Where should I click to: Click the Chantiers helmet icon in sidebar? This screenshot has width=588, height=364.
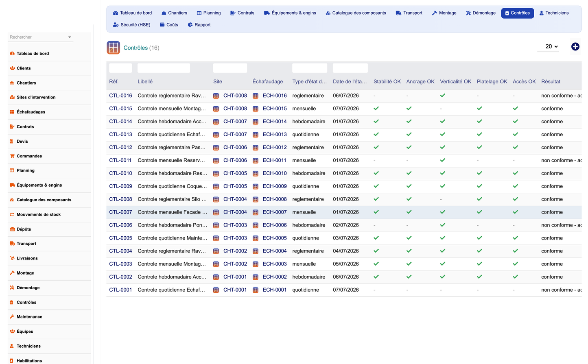12,83
